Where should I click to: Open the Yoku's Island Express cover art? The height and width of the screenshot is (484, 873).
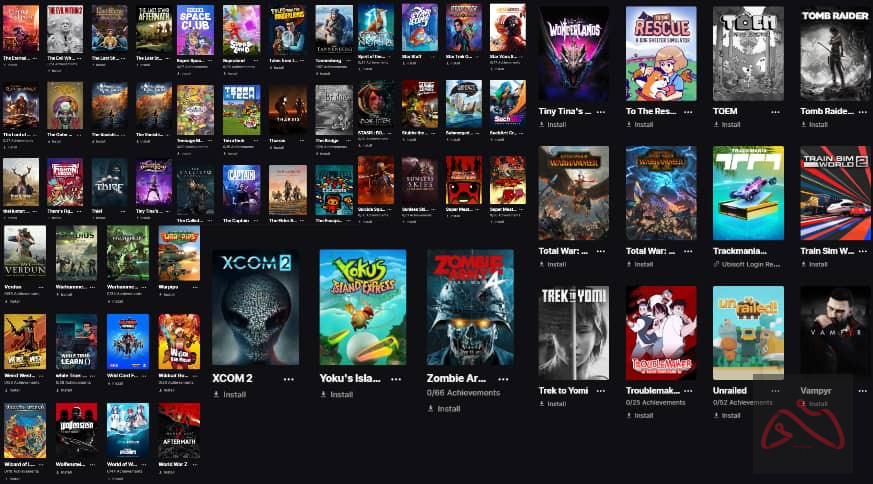point(363,307)
